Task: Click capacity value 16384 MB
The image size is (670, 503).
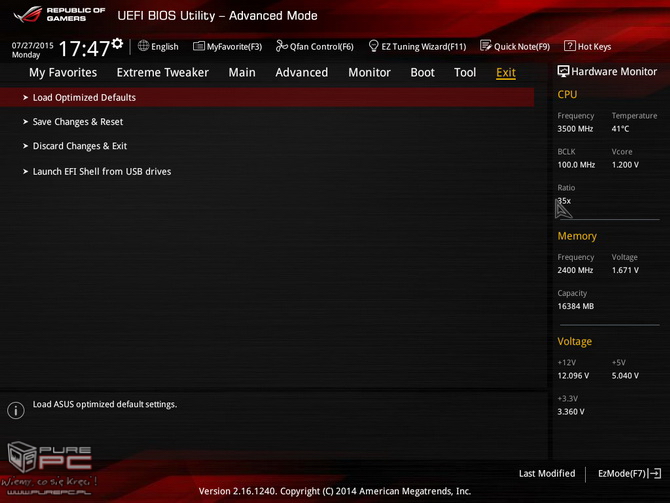Action: (576, 306)
